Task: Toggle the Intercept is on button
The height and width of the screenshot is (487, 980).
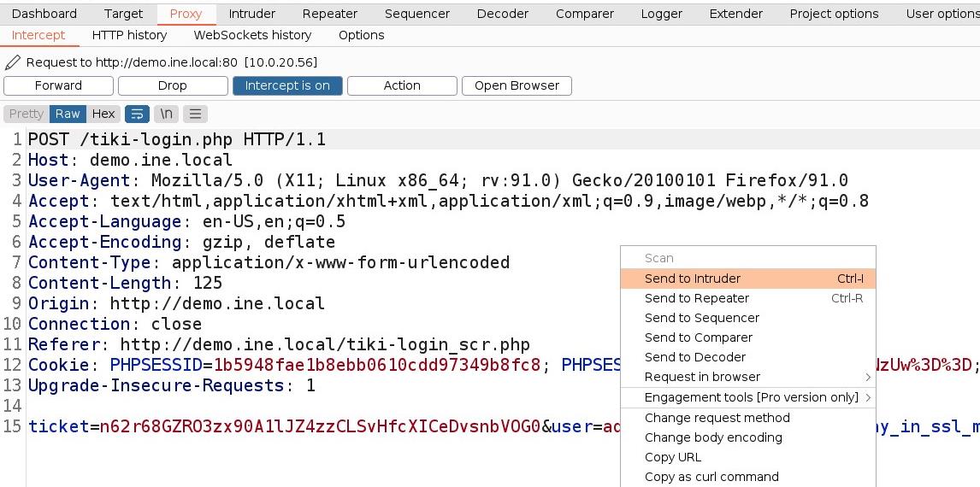Action: 287,85
